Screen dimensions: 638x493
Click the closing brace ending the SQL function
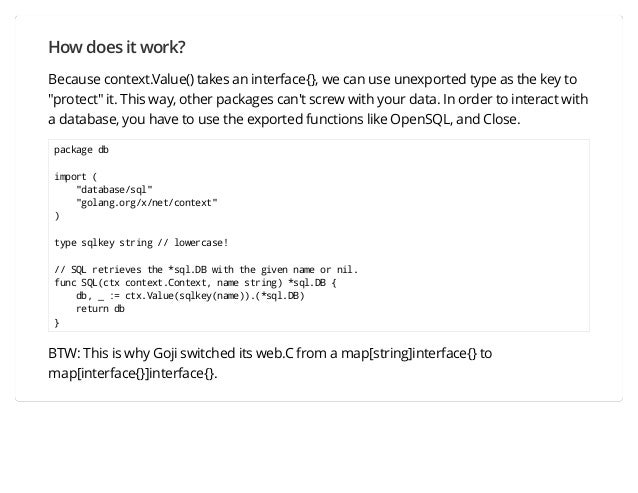coord(57,323)
